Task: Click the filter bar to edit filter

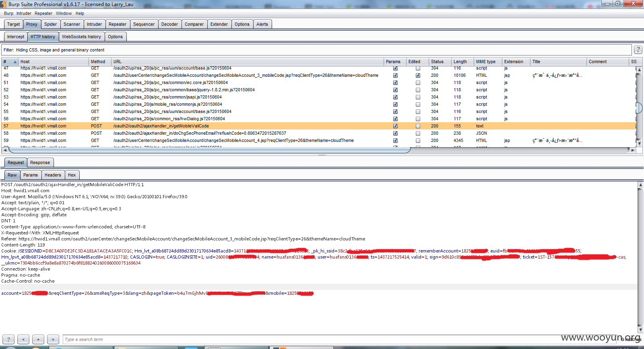Action: point(316,50)
